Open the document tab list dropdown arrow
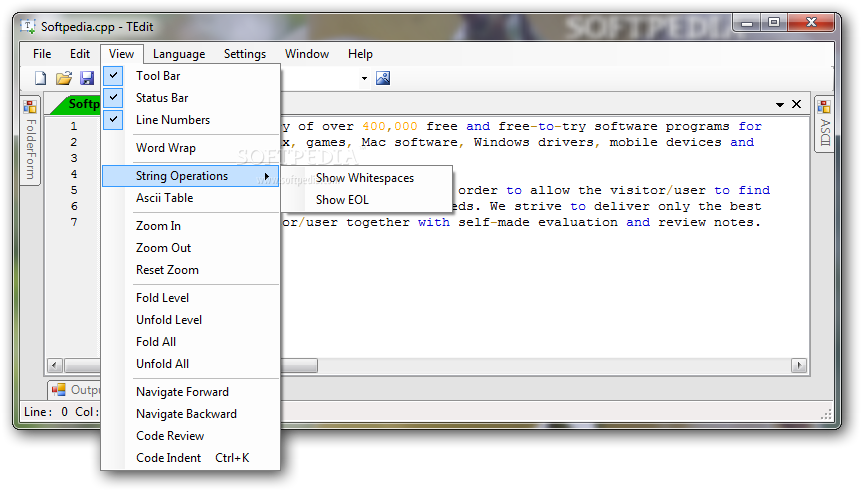Image resolution: width=862 pixels, height=491 pixels. pos(780,104)
